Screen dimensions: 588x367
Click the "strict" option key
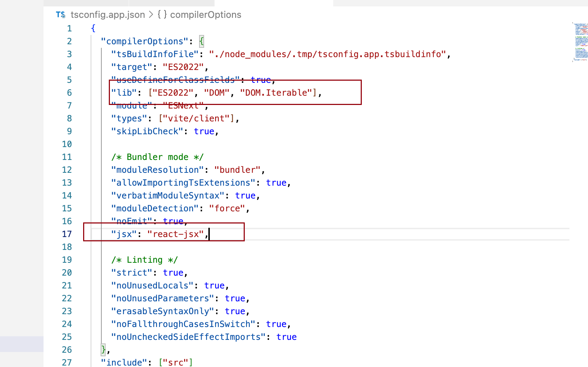(x=132, y=273)
